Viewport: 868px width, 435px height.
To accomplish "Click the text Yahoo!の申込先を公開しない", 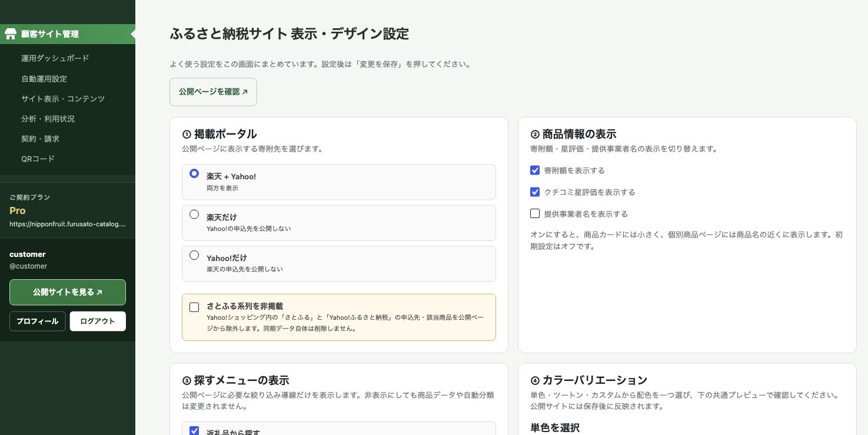I will (249, 228).
